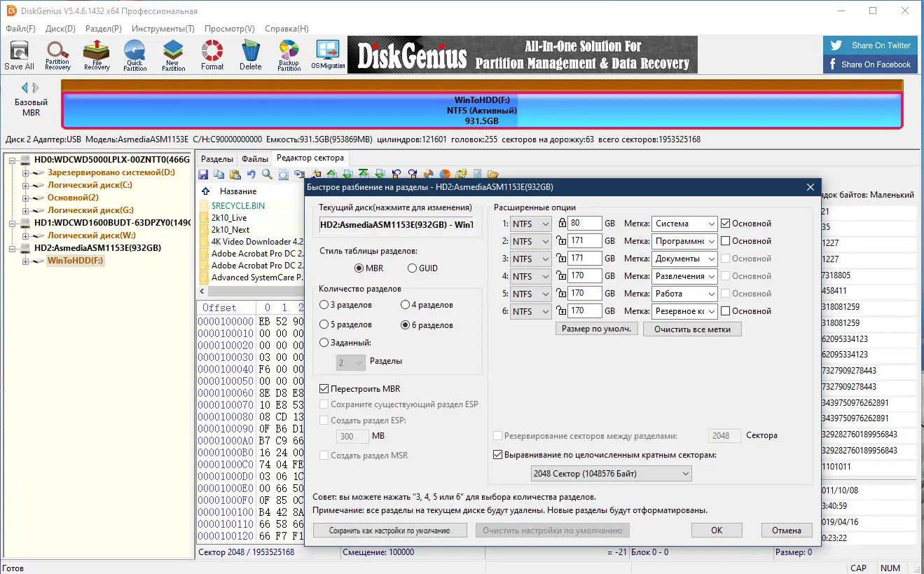Screen dimensions: 924x574
Task: Collapse the HD0 disk tree node
Action: pyautogui.click(x=12, y=160)
